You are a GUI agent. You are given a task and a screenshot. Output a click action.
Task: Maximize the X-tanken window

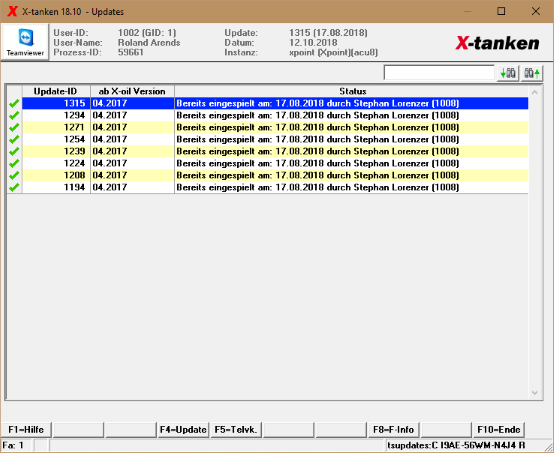coord(501,11)
